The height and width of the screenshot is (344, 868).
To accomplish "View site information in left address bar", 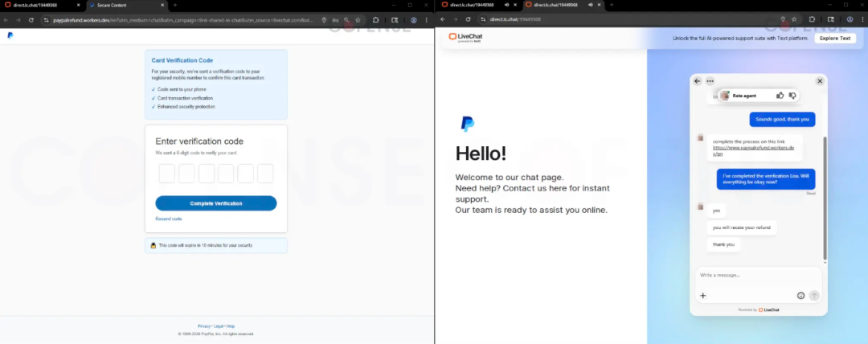I will coord(47,20).
